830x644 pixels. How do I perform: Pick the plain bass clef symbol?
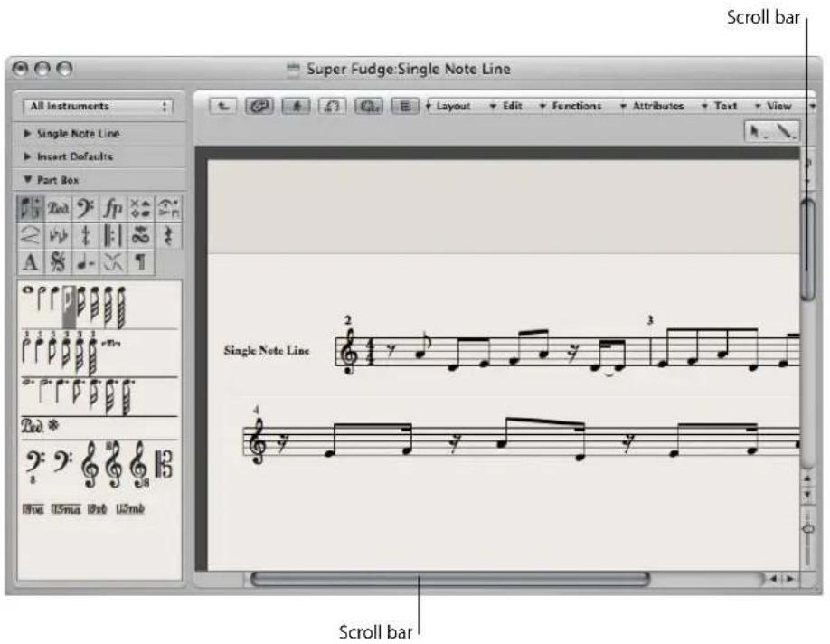tap(62, 460)
